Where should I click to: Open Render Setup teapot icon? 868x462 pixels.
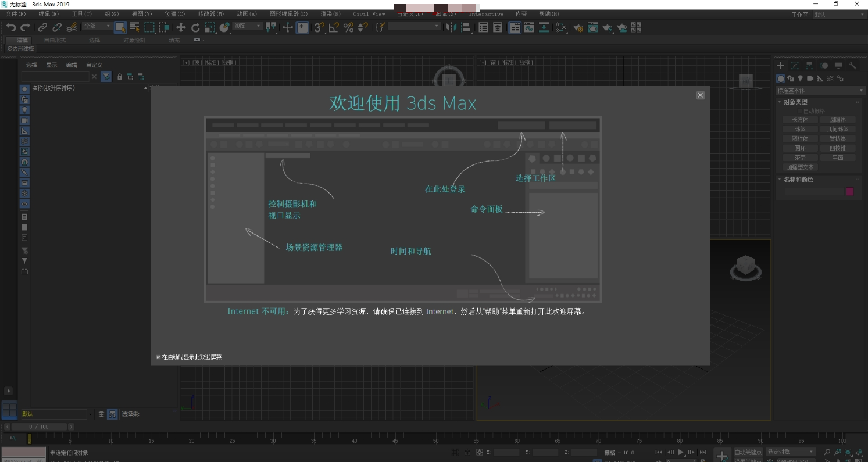(578, 27)
